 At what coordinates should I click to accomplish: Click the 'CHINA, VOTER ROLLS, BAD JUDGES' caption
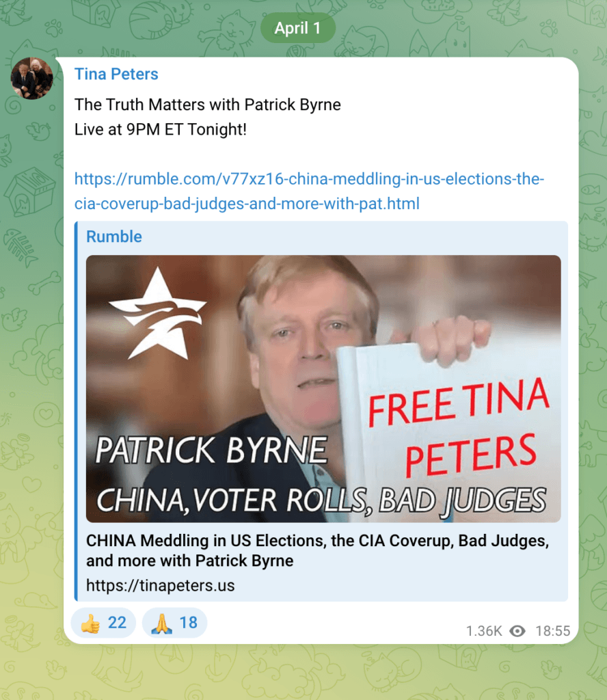pyautogui.click(x=321, y=500)
